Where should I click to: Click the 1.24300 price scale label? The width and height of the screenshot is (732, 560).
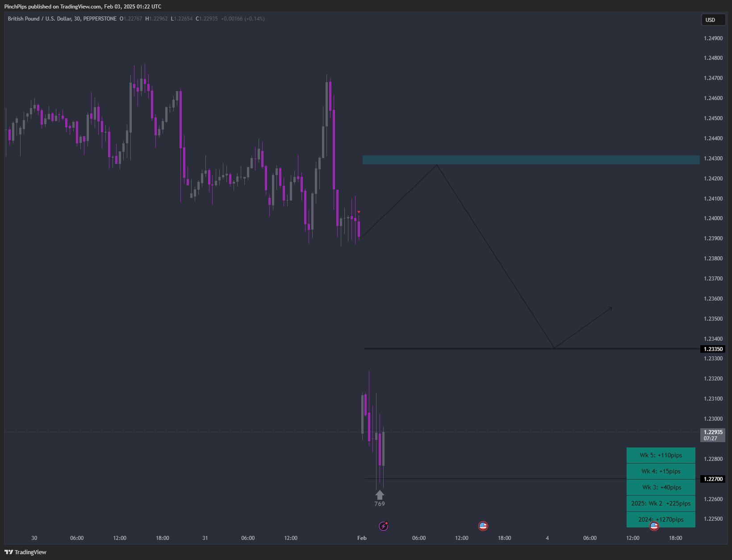(713, 159)
